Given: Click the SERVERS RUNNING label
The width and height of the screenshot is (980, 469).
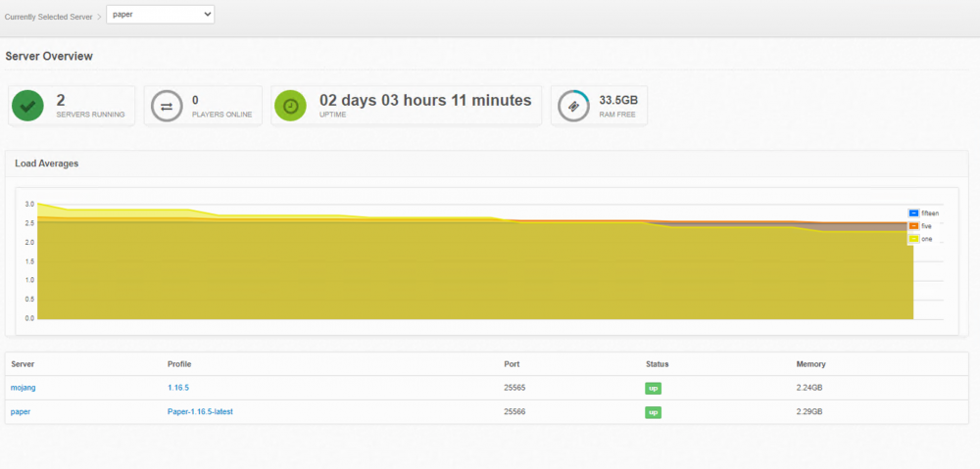Looking at the screenshot, I should pos(90,115).
